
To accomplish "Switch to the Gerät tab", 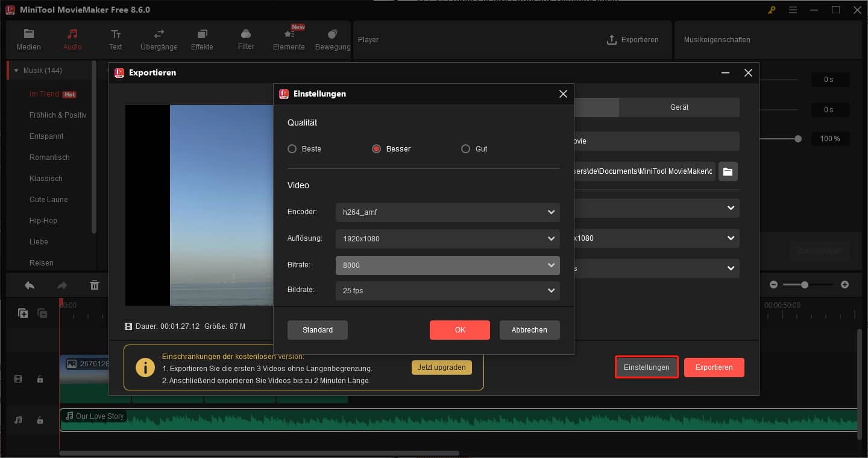I will click(x=679, y=107).
